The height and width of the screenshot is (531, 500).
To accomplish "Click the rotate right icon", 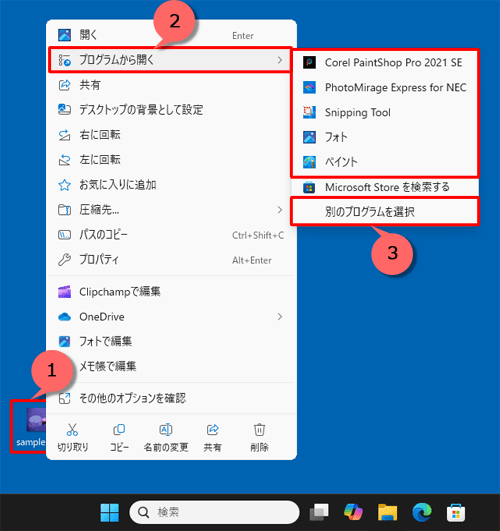I will pyautogui.click(x=64, y=135).
